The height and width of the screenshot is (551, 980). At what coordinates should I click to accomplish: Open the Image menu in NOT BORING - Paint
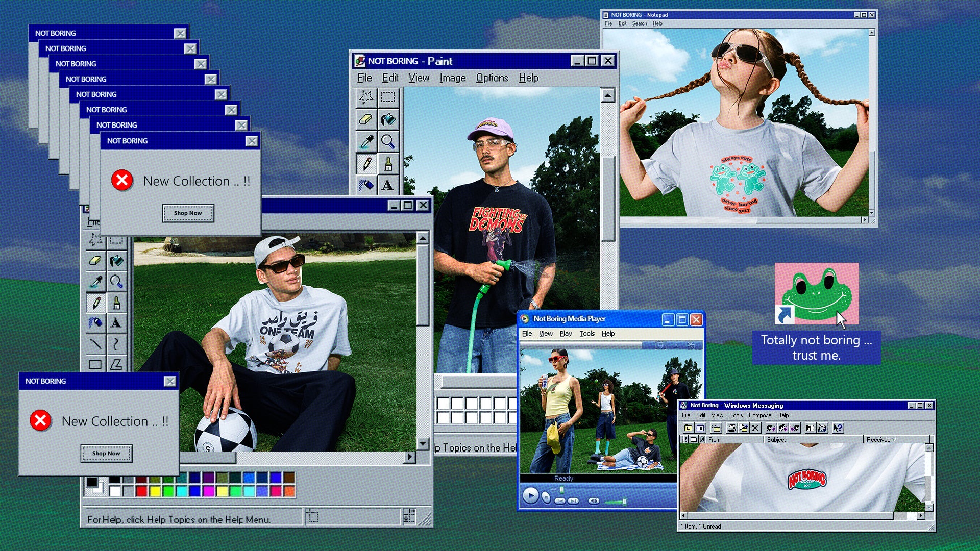tap(452, 78)
